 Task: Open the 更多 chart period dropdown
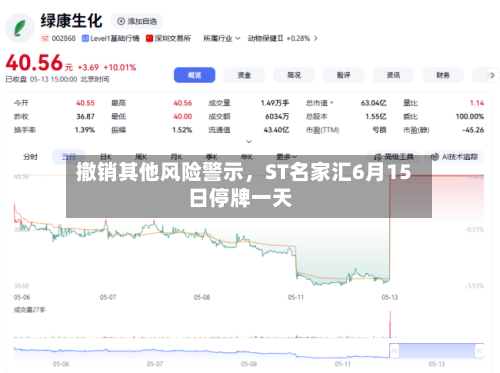click(287, 157)
